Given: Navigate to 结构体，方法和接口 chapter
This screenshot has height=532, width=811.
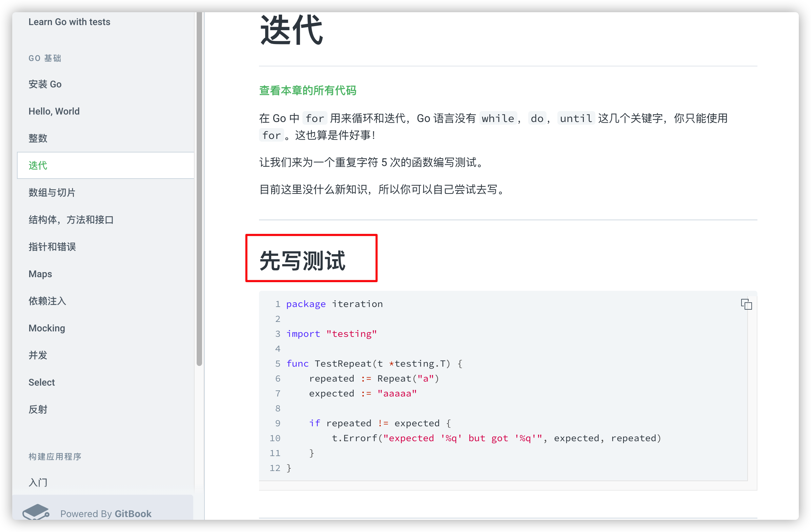Looking at the screenshot, I should pyautogui.click(x=72, y=220).
